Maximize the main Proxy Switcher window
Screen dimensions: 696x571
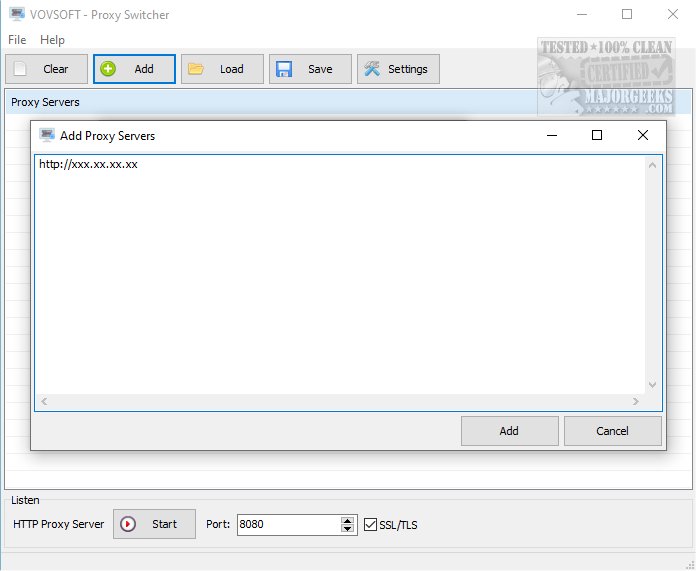coord(627,14)
